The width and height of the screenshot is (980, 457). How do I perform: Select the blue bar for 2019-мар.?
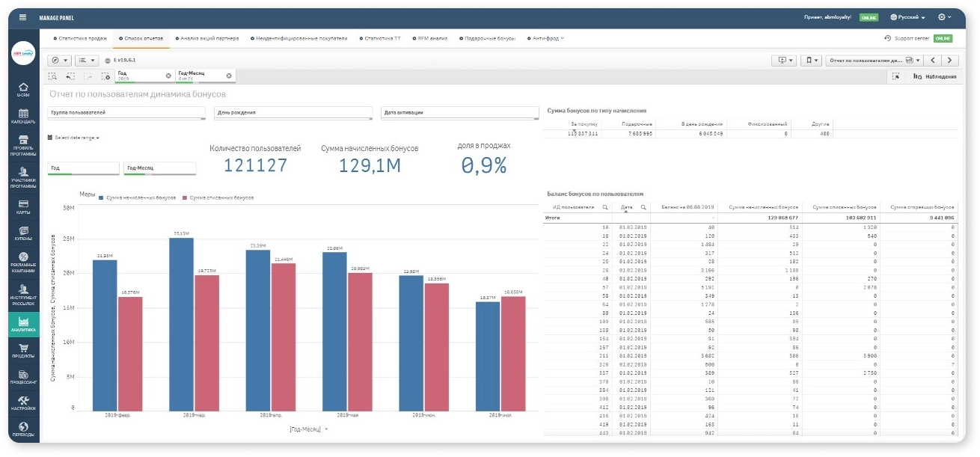(181, 324)
